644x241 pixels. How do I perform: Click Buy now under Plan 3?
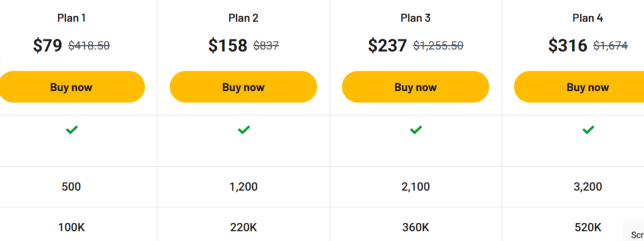click(x=415, y=87)
